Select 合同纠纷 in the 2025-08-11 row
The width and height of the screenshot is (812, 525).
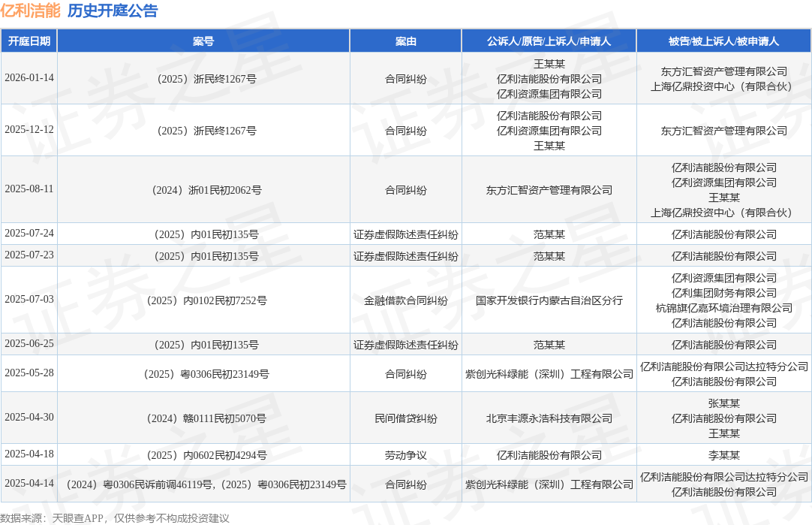click(406, 190)
